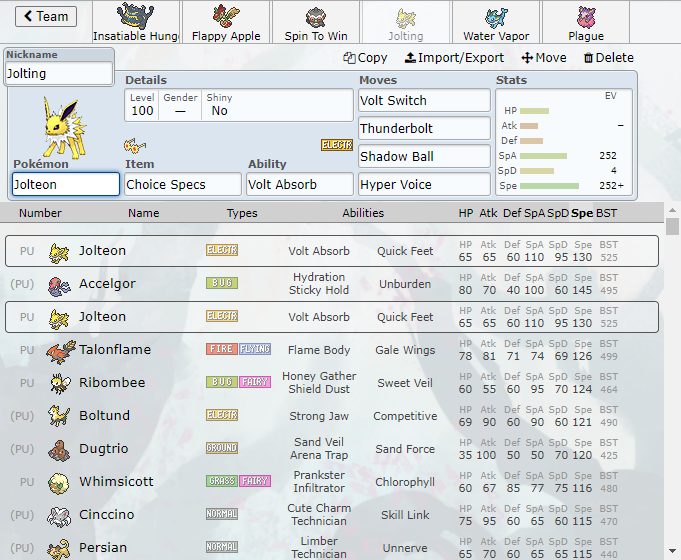
Task: Select the Volt Switch move slot
Action: click(424, 100)
